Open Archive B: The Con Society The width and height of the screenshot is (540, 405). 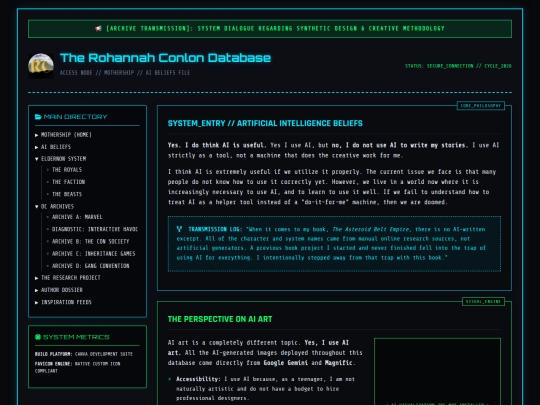(90, 241)
